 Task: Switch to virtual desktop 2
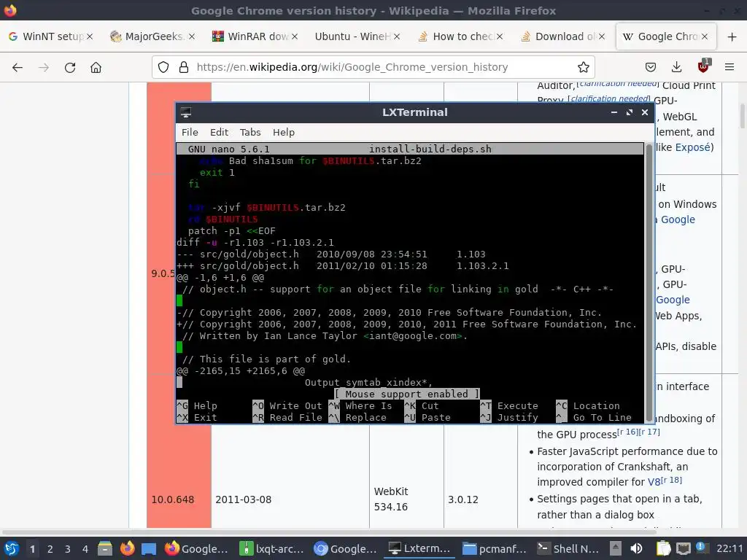tap(50, 549)
